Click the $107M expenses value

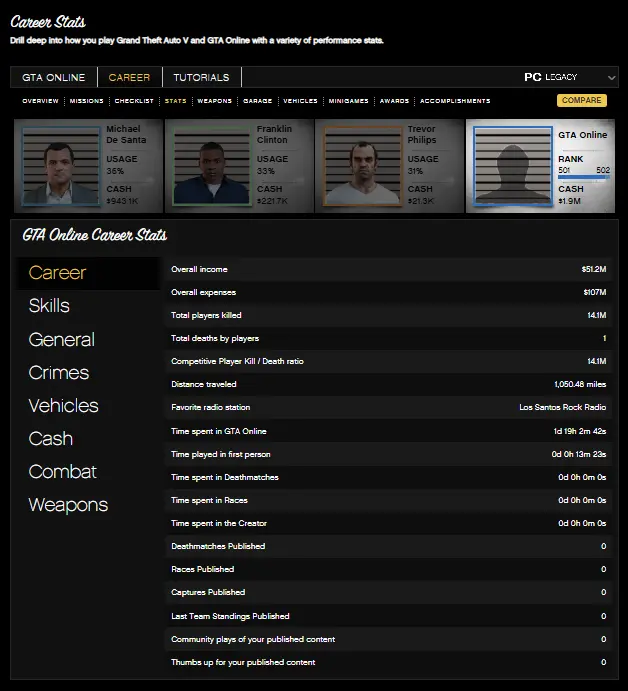pyautogui.click(x=595, y=292)
